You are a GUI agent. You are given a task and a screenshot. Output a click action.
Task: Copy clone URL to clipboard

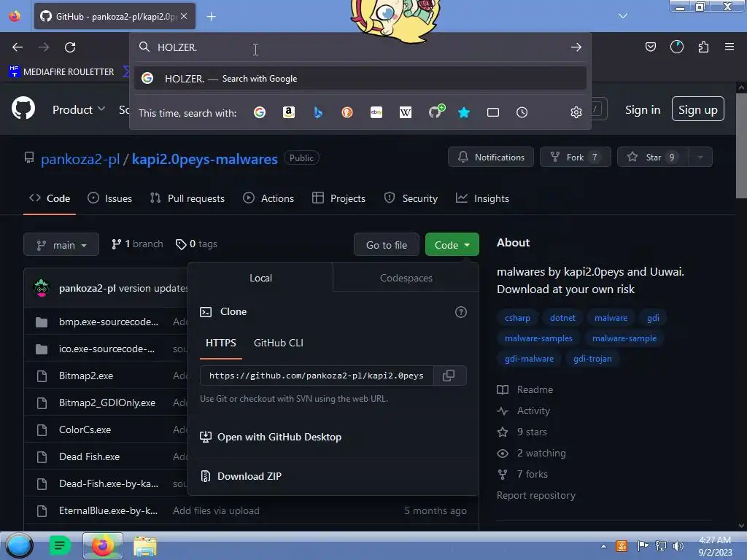click(x=449, y=376)
